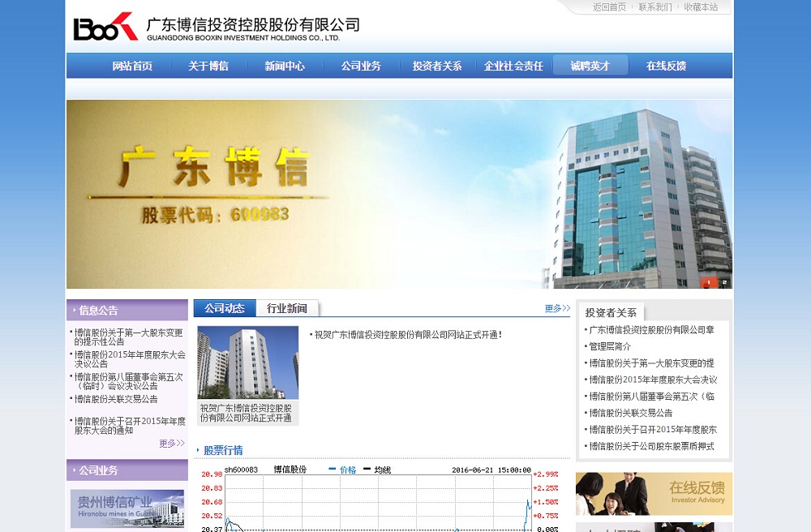Click the Book company logo
The height and width of the screenshot is (532, 811).
(105, 27)
